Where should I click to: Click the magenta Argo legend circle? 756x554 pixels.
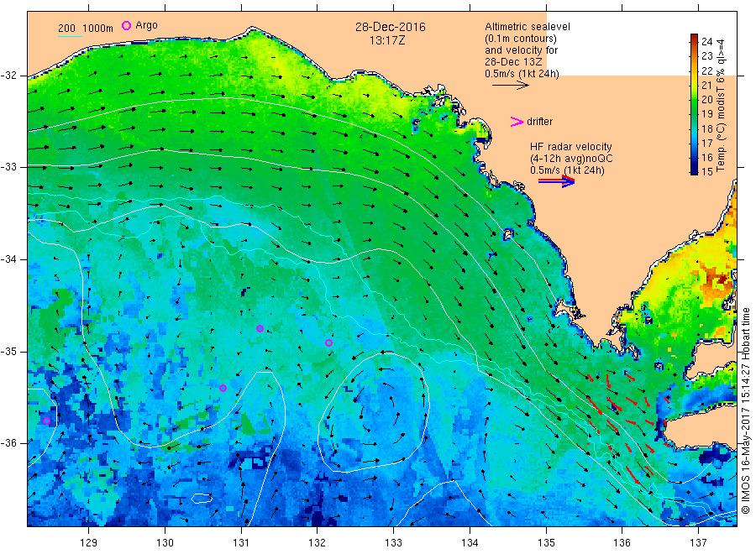click(126, 25)
